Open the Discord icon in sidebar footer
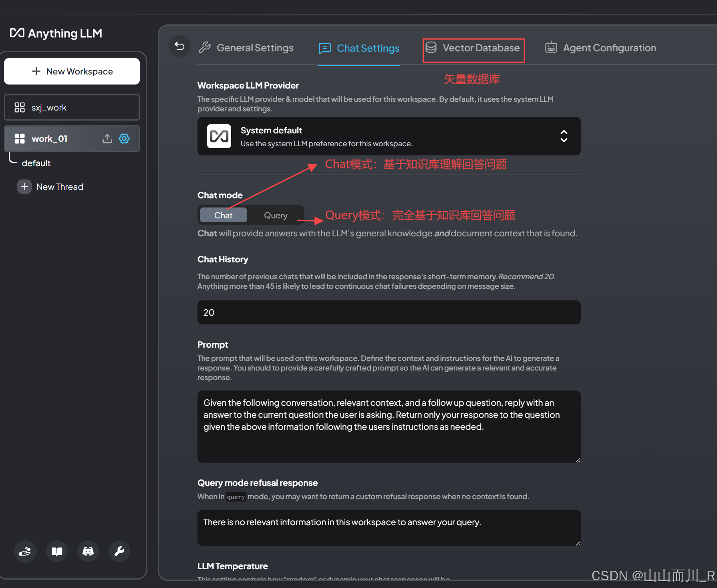Image resolution: width=717 pixels, height=588 pixels. 88,552
